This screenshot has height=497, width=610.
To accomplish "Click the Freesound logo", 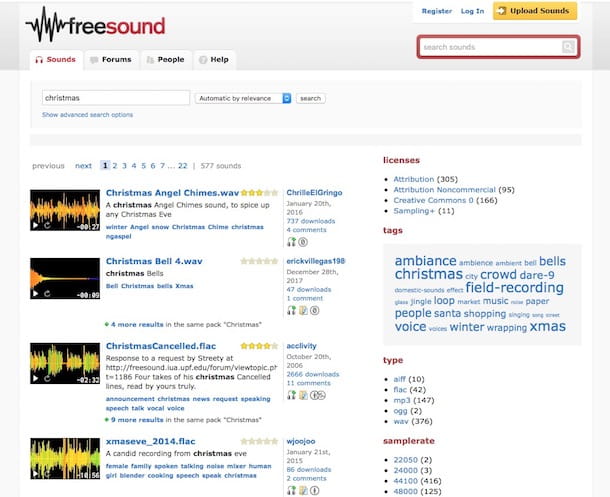I will coord(95,23).
